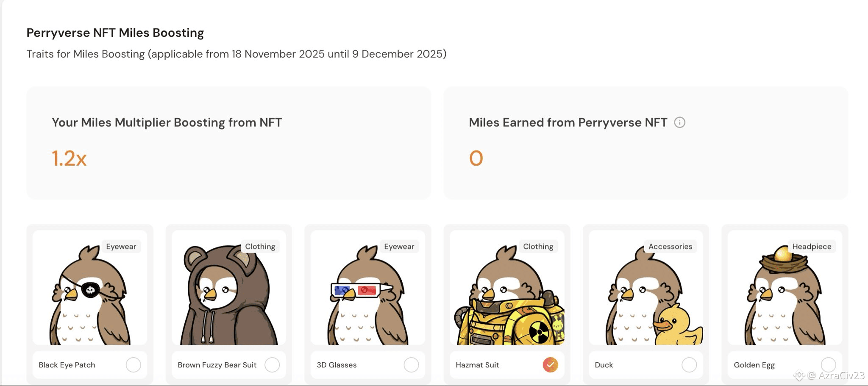Click the Headpiece tag on Golden Egg card

(x=812, y=247)
